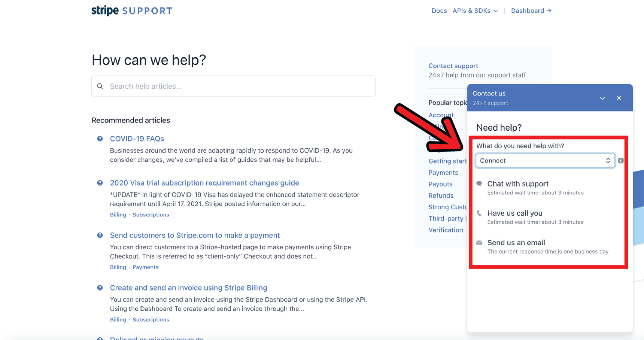The width and height of the screenshot is (644, 340).
Task: Click the question mark icon beside COVID-19 FAQs
Action: click(100, 139)
